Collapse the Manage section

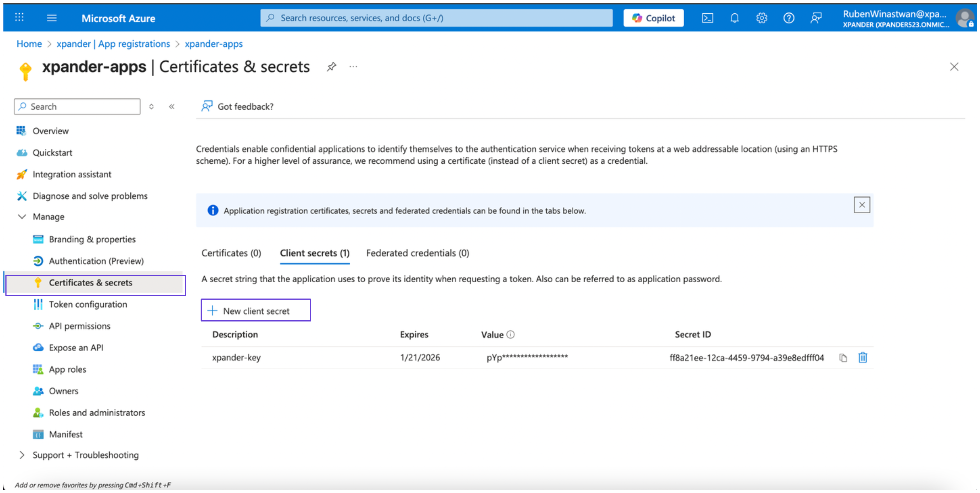click(x=22, y=217)
